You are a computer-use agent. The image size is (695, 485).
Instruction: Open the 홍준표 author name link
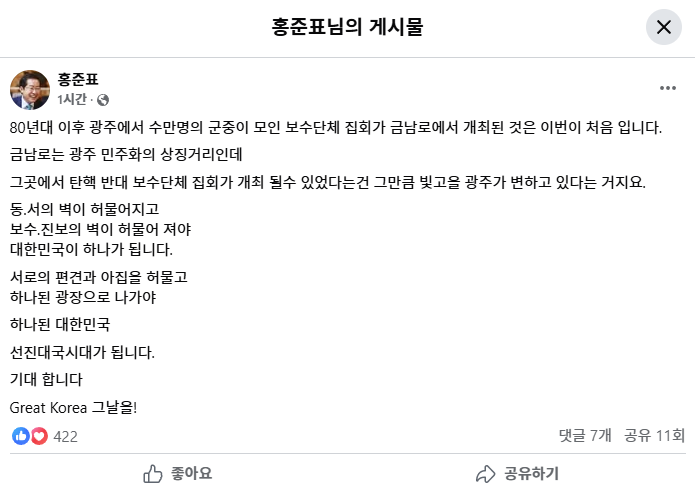coord(79,80)
